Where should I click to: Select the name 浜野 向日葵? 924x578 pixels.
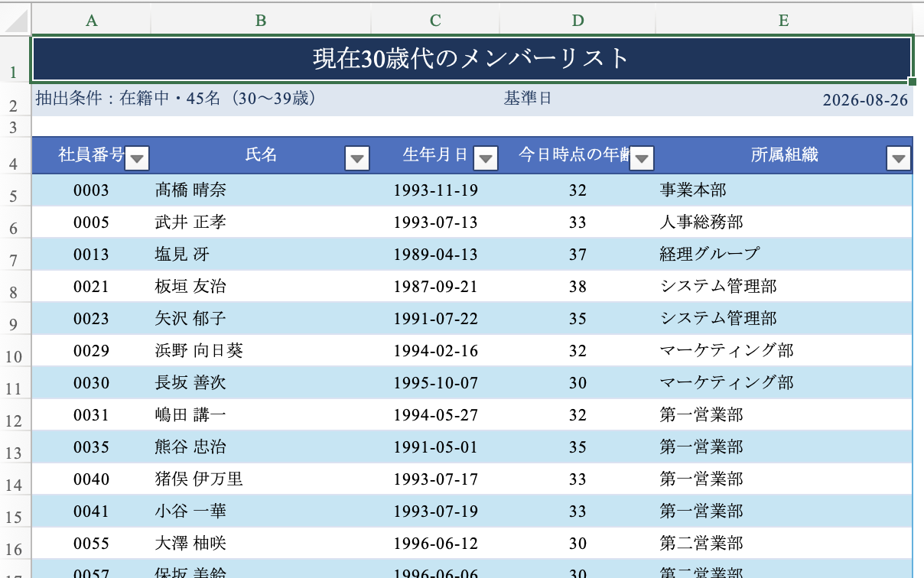coord(199,350)
